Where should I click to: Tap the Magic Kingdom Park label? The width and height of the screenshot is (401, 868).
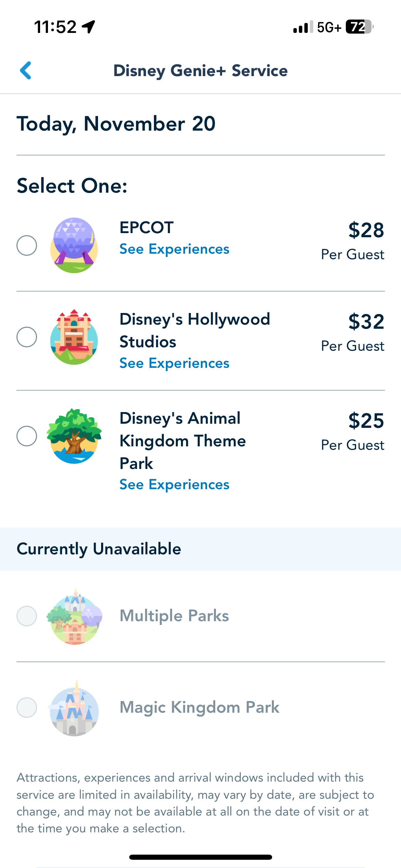(x=199, y=707)
